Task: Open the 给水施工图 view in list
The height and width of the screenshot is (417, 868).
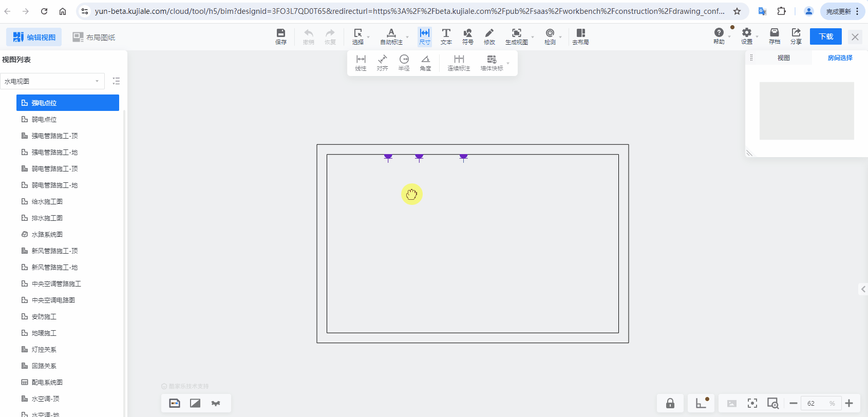Action: (47, 201)
